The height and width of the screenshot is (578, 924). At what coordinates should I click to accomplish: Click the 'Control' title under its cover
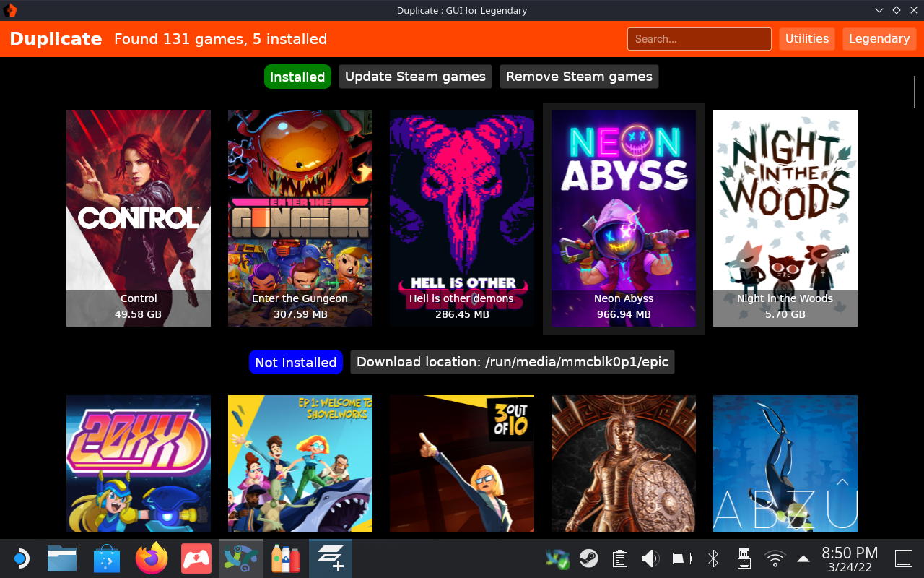point(139,298)
